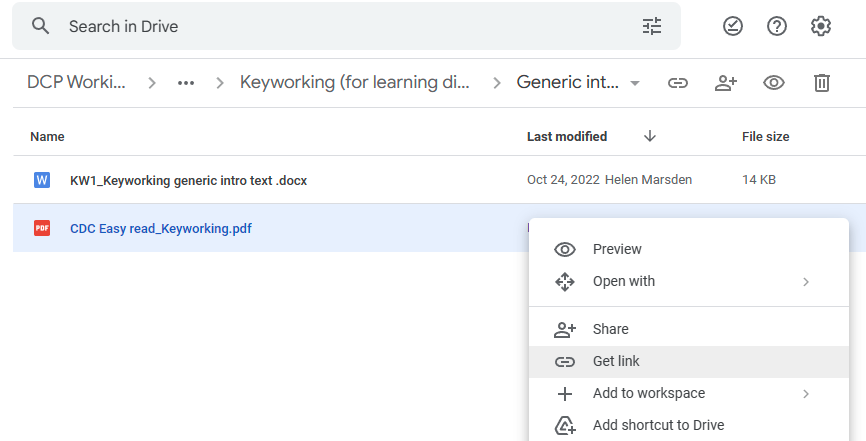The image size is (866, 441).
Task: Open the Settings gear icon
Action: point(821,27)
